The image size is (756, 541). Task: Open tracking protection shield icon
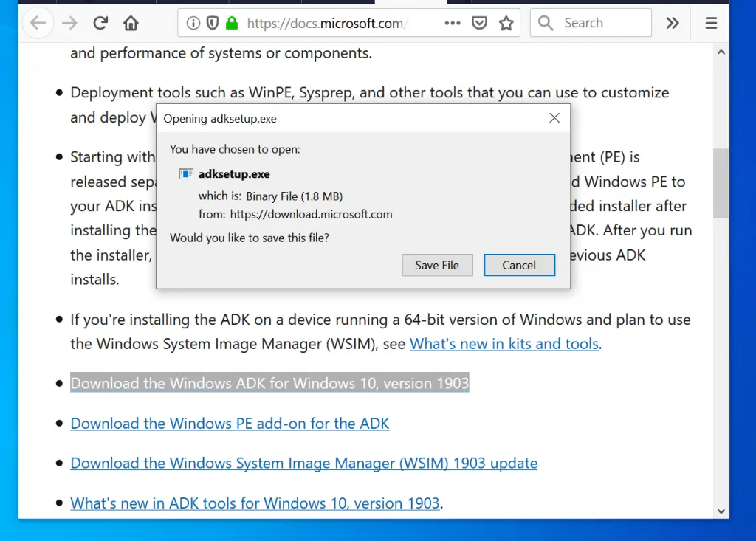coord(213,23)
